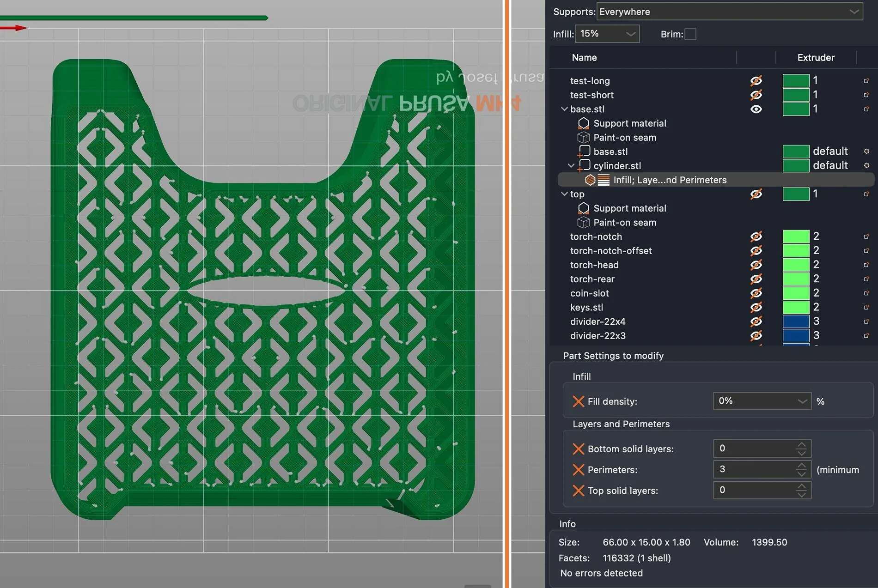Remove Bottom solid layers override X icon
Screen dimensions: 878x588
578,449
